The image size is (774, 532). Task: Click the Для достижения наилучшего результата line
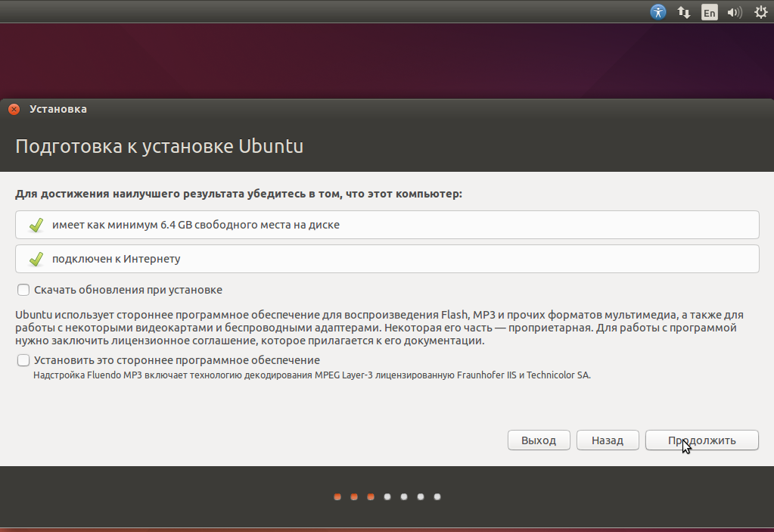click(238, 194)
